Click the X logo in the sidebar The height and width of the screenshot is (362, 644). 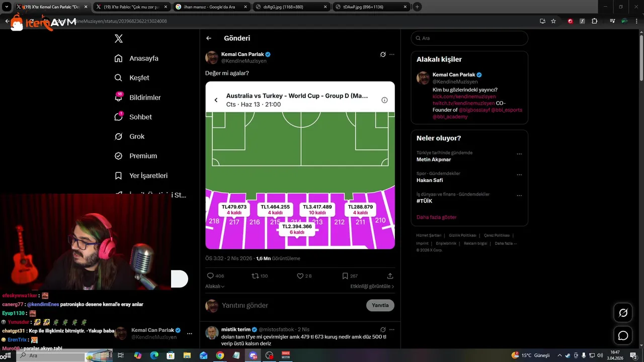coord(119,39)
